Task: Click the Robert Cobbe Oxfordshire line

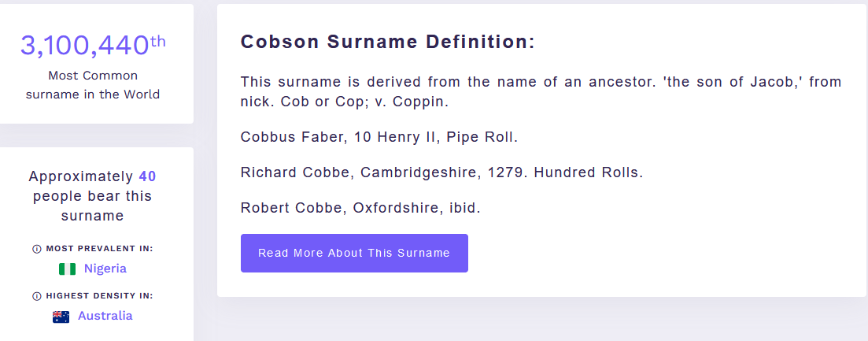Action: pyautogui.click(x=360, y=208)
